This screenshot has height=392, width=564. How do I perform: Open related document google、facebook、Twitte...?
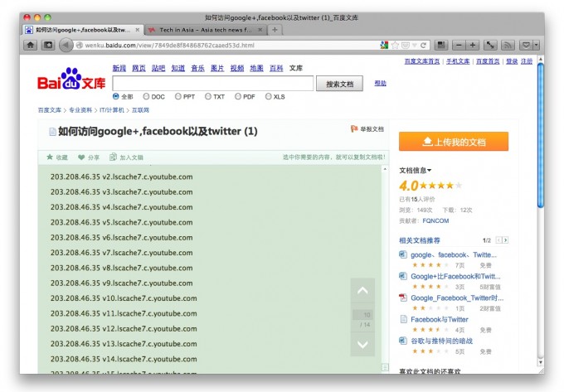[x=453, y=254]
